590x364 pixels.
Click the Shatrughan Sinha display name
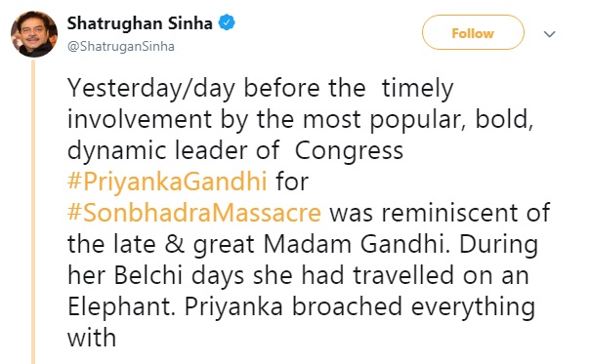tap(140, 23)
